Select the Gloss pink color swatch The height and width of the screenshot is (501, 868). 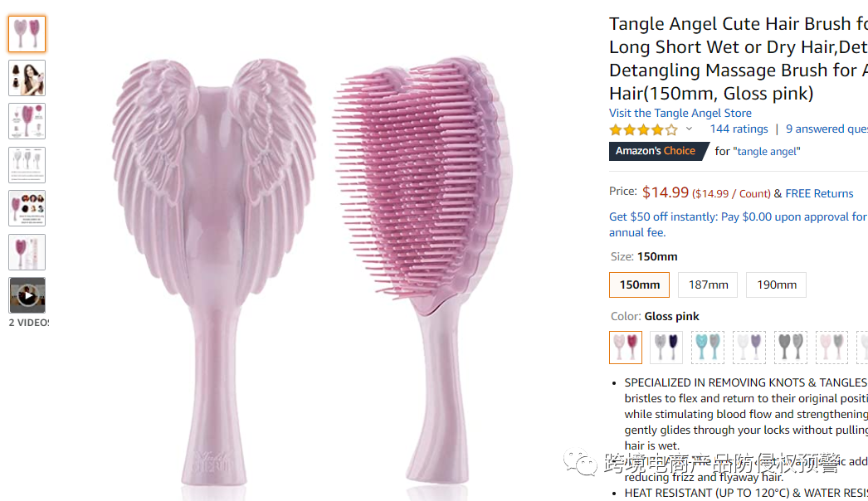point(626,348)
